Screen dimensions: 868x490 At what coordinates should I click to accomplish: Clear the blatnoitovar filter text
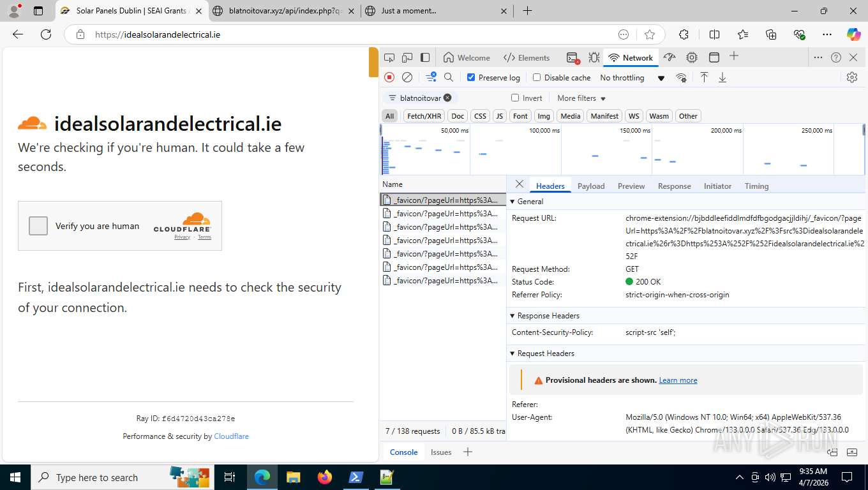coord(447,98)
